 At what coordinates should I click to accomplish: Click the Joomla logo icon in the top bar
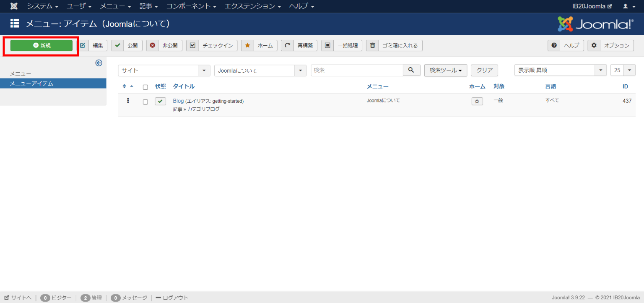(x=14, y=6)
